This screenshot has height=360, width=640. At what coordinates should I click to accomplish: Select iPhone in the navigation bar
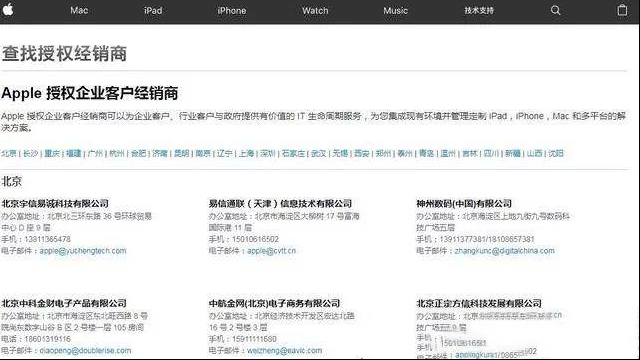[x=231, y=11]
